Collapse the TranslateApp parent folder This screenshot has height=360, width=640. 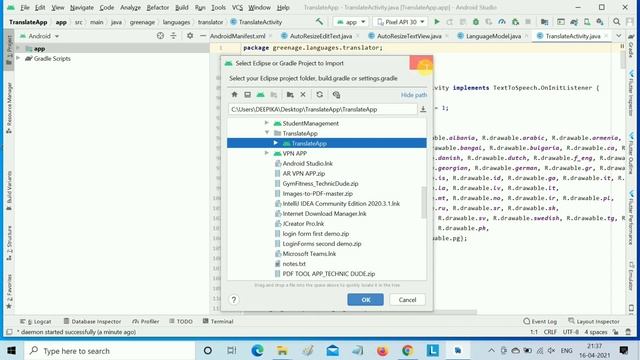click(267, 133)
